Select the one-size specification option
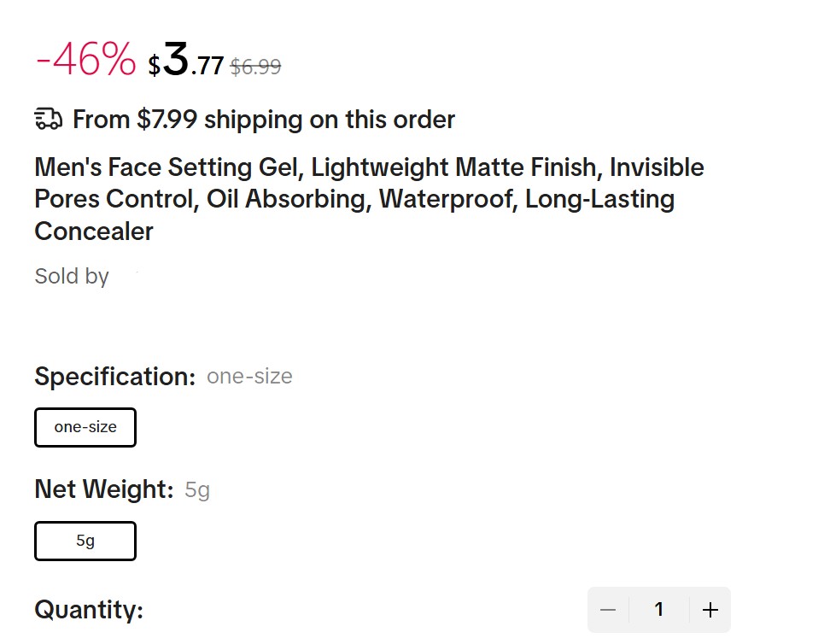Viewport: 830px width, 644px height. [85, 427]
